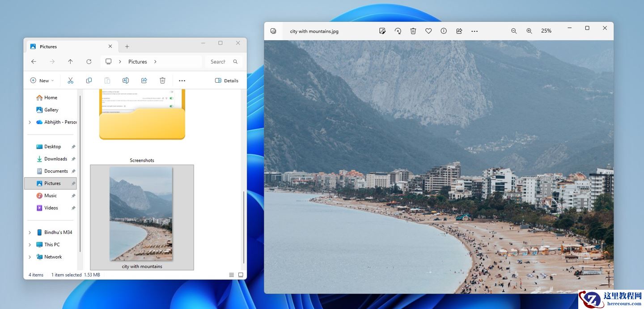Expand This PC in the sidebar
The image size is (644, 309).
point(30,245)
